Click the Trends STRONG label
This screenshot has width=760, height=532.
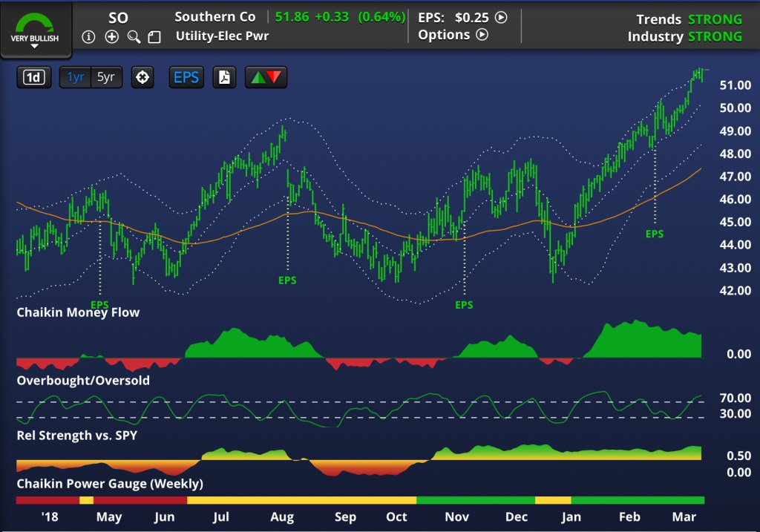pyautogui.click(x=689, y=19)
